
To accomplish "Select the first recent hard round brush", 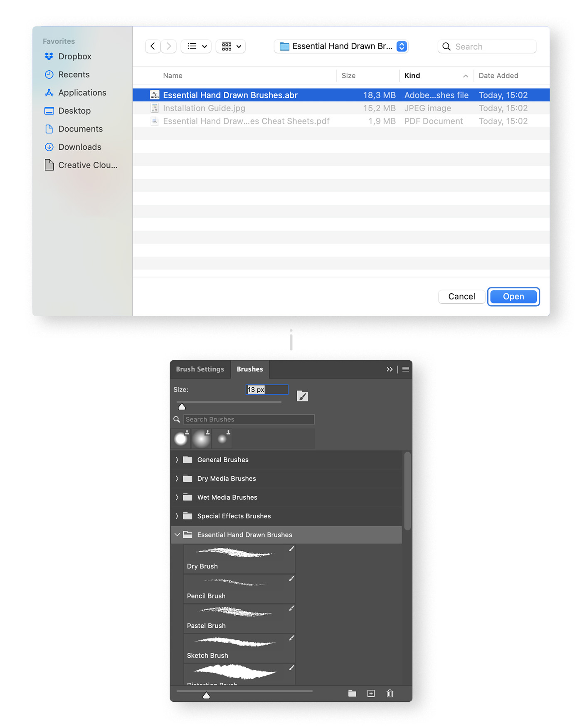I will 181,439.
